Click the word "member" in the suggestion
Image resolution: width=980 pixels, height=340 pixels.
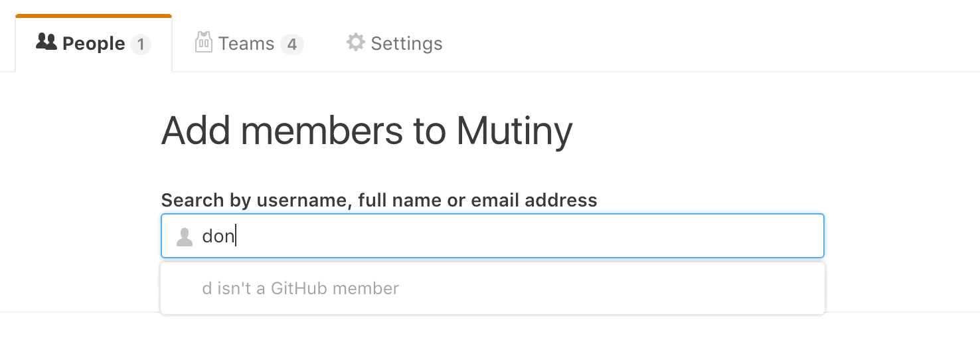(x=367, y=289)
